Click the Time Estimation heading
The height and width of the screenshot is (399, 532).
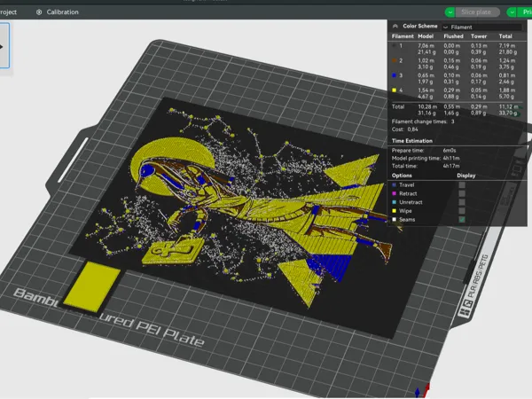pyautogui.click(x=412, y=141)
